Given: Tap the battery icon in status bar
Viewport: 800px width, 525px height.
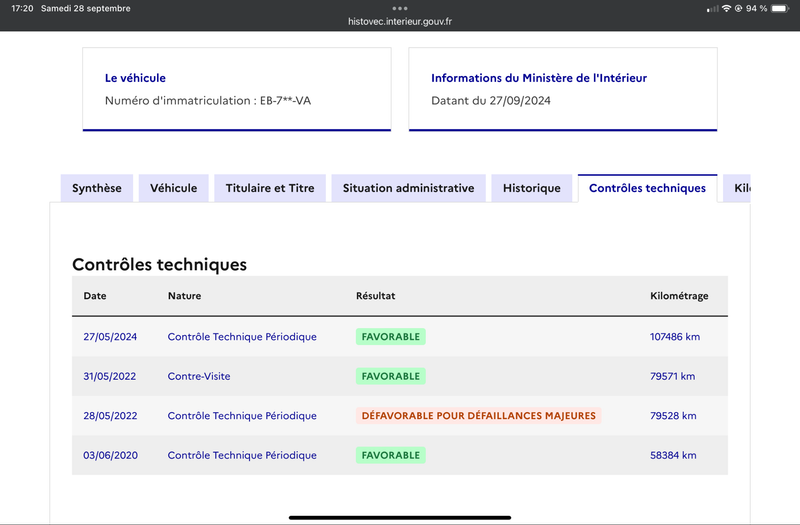Looking at the screenshot, I should coord(780,8).
